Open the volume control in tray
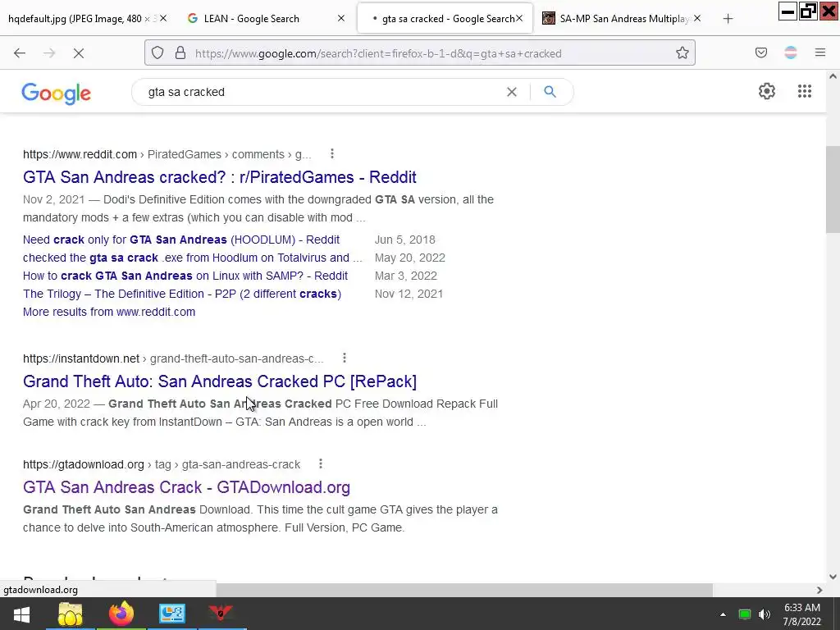The height and width of the screenshot is (630, 840). coord(765,614)
